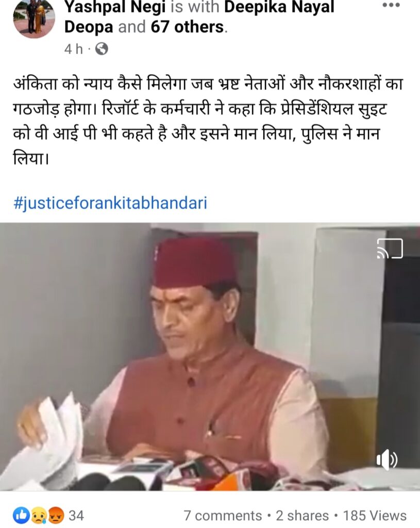View the 67 others tagged list

coord(187,27)
